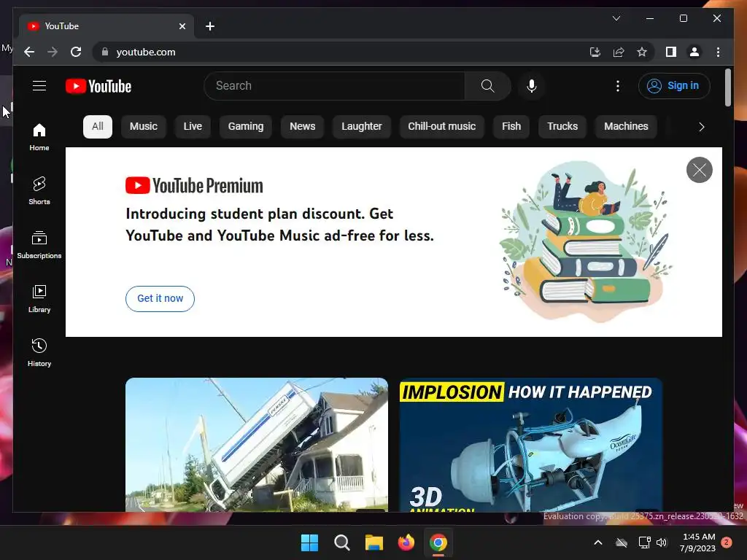Screen dimensions: 747x560
Task: Click Get it now button
Action: (160, 298)
